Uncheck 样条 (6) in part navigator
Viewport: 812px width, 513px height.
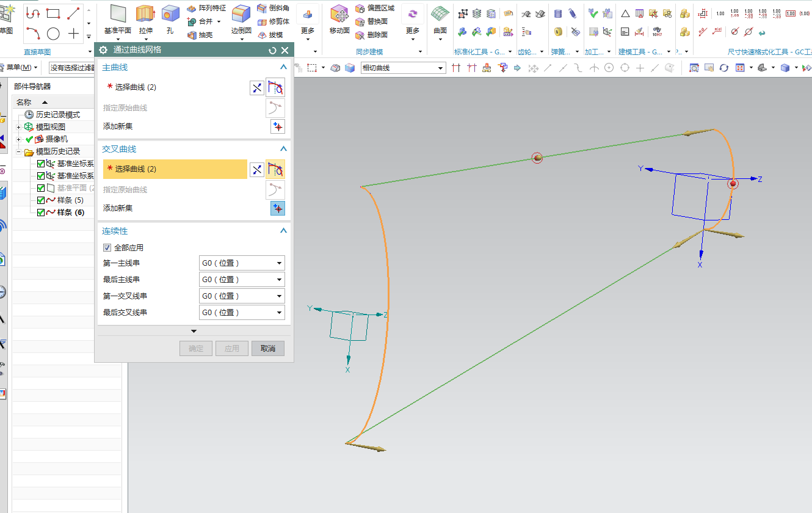[41, 213]
